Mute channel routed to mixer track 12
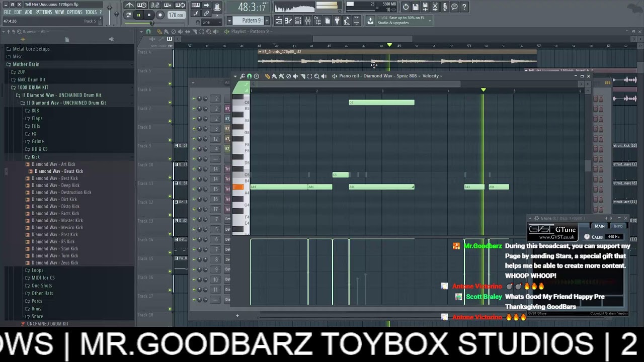The width and height of the screenshot is (644, 362). (x=194, y=139)
